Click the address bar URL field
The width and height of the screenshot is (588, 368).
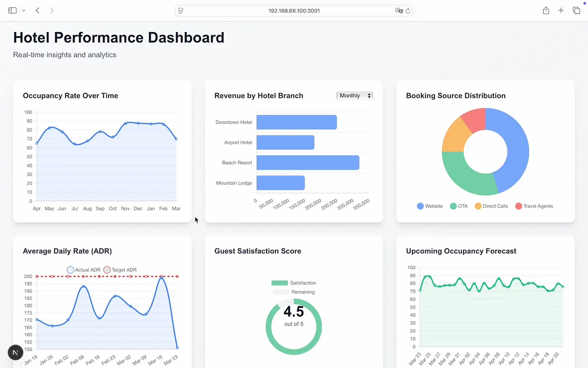[294, 11]
